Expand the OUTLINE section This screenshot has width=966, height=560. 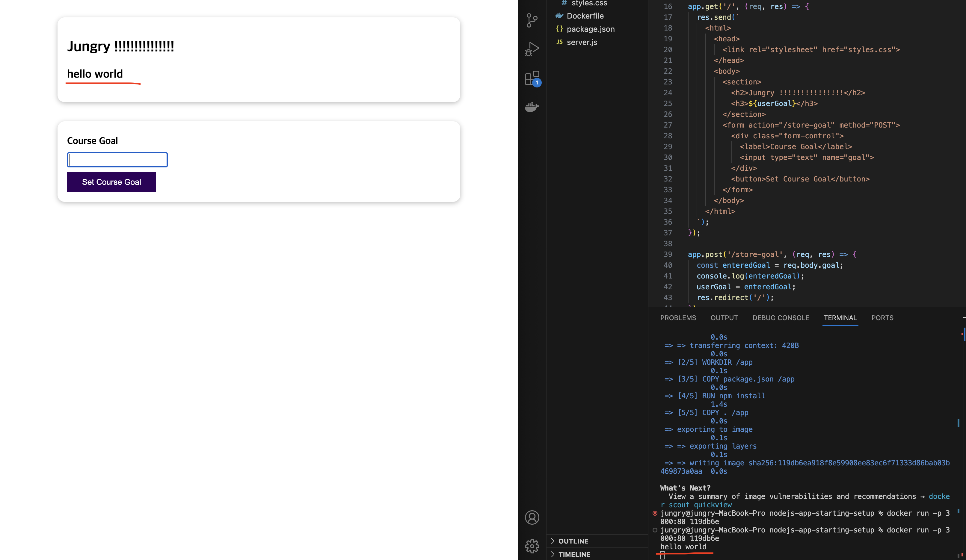coord(573,541)
